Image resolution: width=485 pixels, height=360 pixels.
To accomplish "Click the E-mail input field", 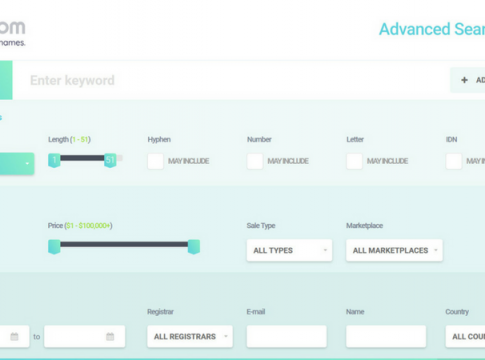I will (x=287, y=337).
